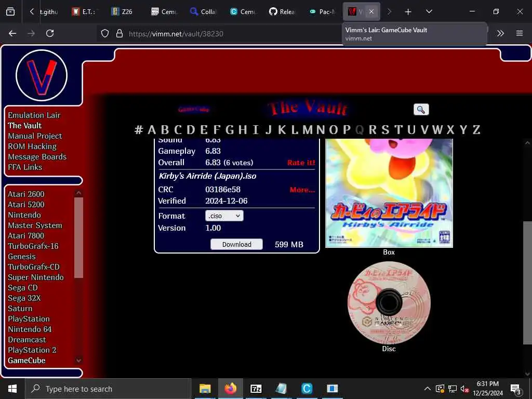This screenshot has width=532, height=399.
Task: Switch to the E.T. browser tab
Action: pyautogui.click(x=84, y=11)
